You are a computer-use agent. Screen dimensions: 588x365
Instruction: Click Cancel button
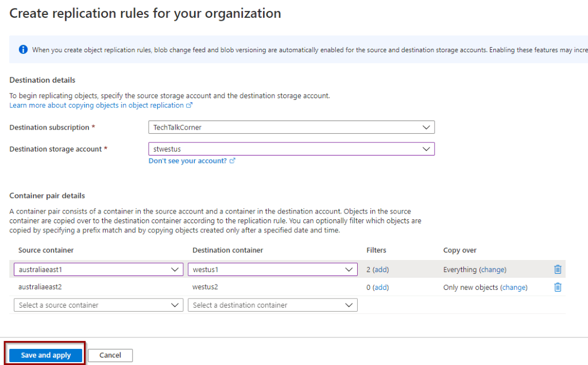(110, 355)
